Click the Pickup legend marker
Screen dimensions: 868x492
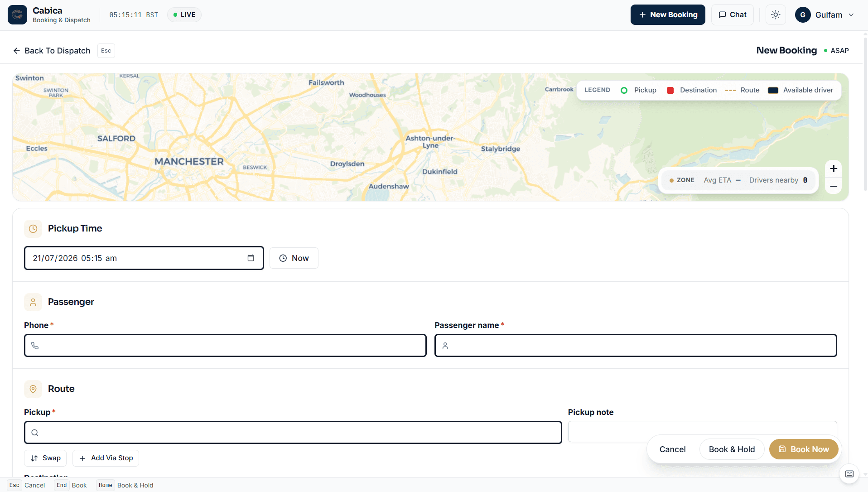click(x=624, y=90)
